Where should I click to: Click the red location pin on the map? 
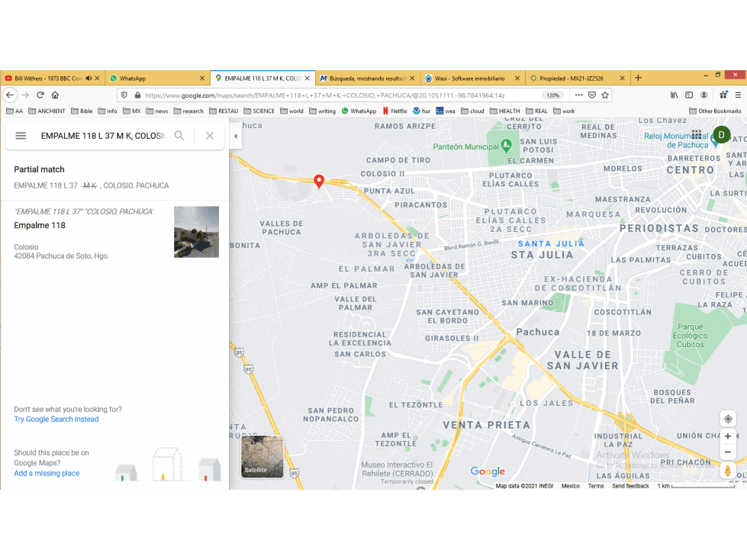point(319,181)
